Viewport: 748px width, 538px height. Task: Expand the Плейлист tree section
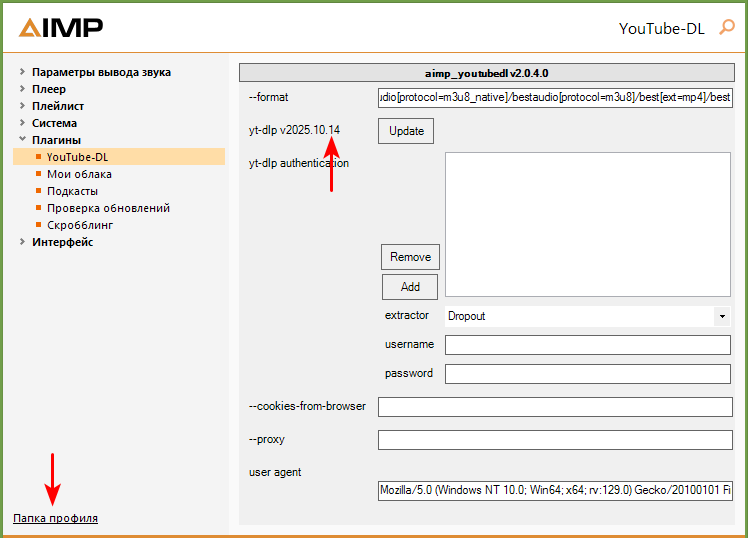coord(22,106)
